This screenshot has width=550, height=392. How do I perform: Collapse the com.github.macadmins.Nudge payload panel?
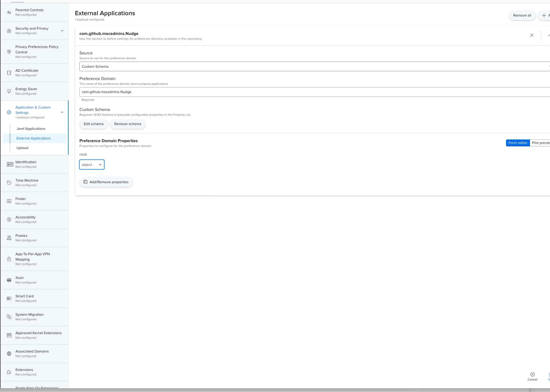(549, 35)
